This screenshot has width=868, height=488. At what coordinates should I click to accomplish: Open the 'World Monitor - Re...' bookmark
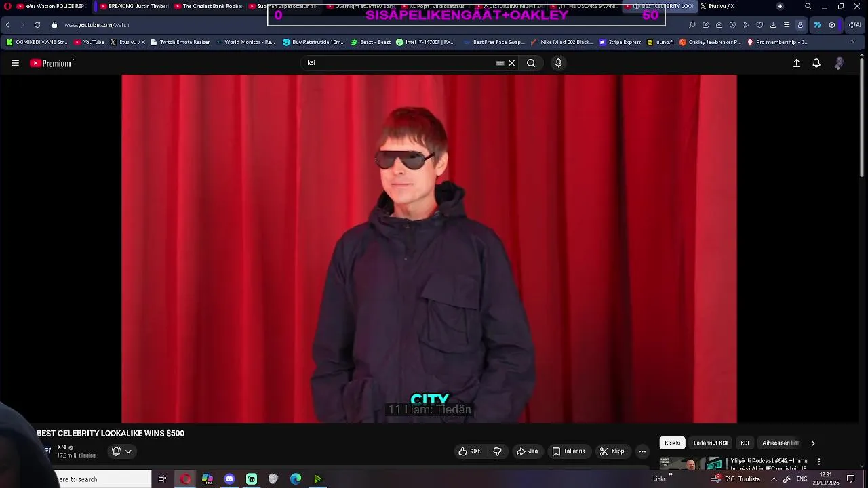point(245,42)
